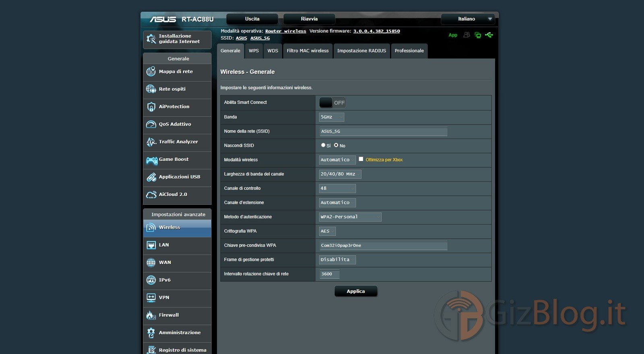
Task: Select Sì for Nascondi SSID
Action: (323, 145)
